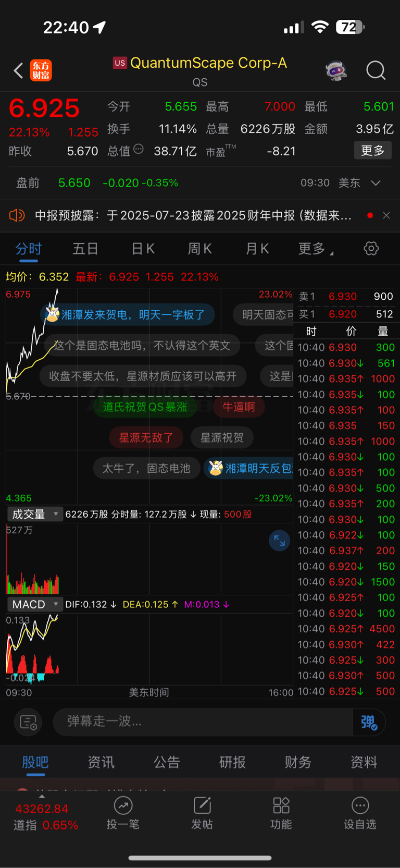Screen dimensions: 400x868
Task: Tap the 星源无敌了 danmaku comment
Action: (x=146, y=438)
